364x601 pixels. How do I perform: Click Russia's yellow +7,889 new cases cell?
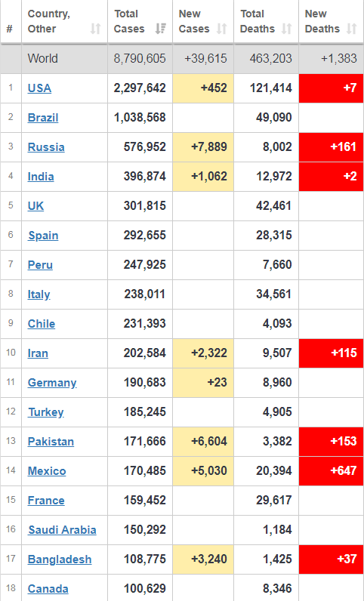pyautogui.click(x=203, y=147)
